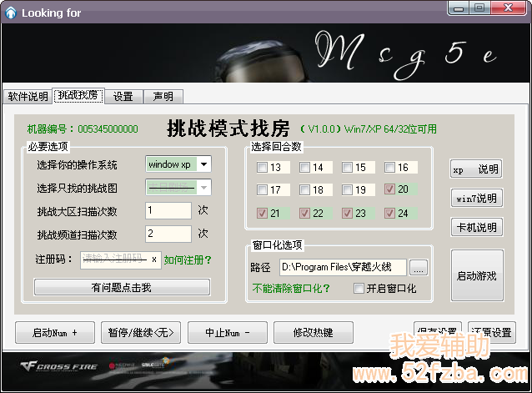Open the 如何注册? link
This screenshot has height=393, width=532.
click(x=188, y=260)
